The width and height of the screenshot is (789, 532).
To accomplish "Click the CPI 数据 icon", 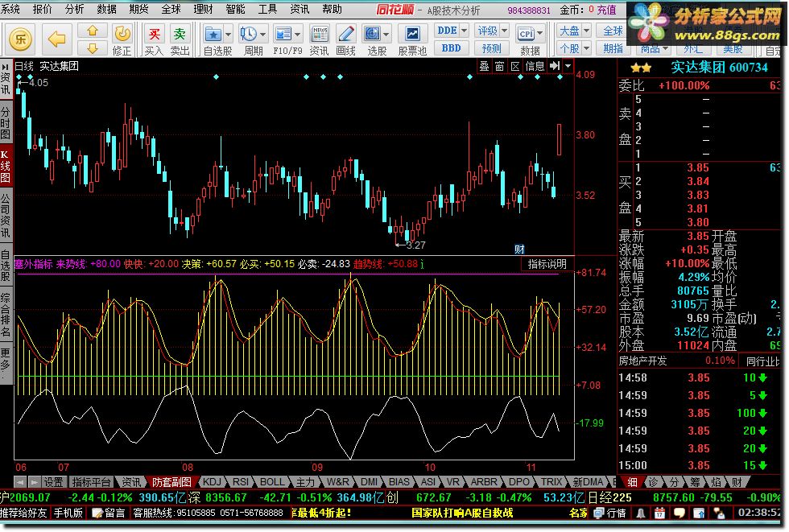I will pos(526,34).
